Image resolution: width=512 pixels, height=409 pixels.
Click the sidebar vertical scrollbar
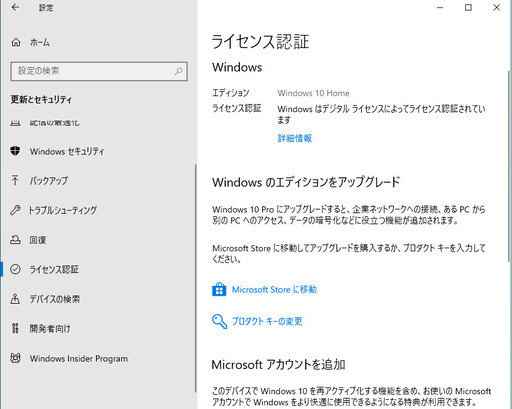[195, 279]
